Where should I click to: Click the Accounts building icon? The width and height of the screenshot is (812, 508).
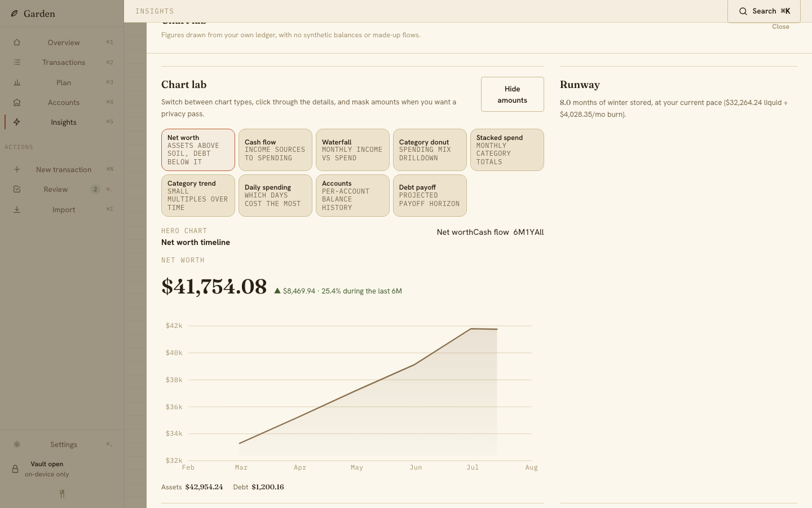pos(17,102)
